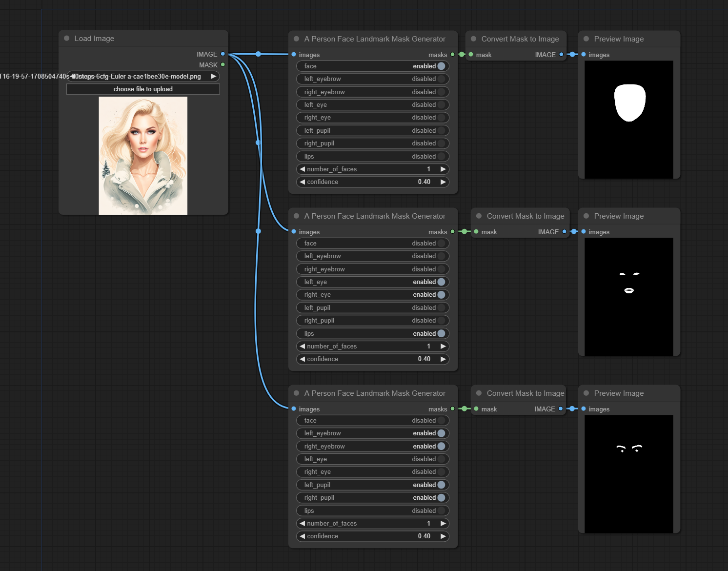Click eyes and lips mask preview in middle Preview Image
Viewport: 728px width, 571px height.
click(x=629, y=297)
